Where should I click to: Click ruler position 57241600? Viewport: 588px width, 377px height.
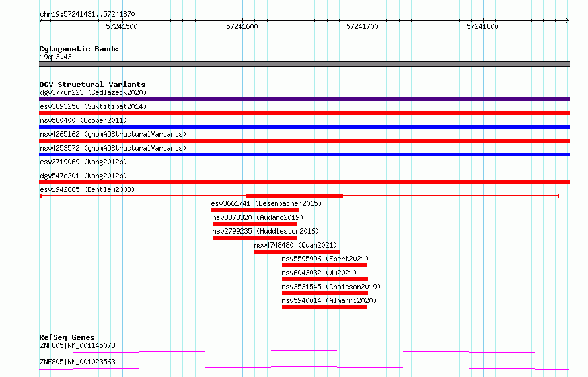click(242, 26)
